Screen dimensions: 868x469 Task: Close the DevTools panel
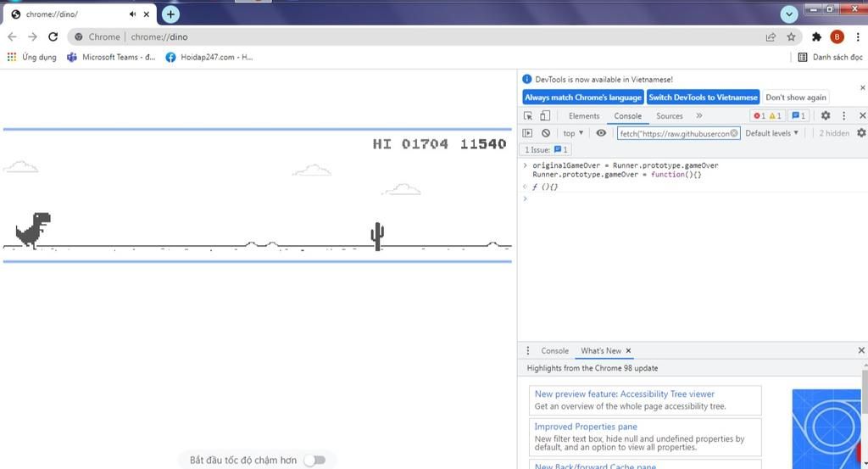coord(862,115)
